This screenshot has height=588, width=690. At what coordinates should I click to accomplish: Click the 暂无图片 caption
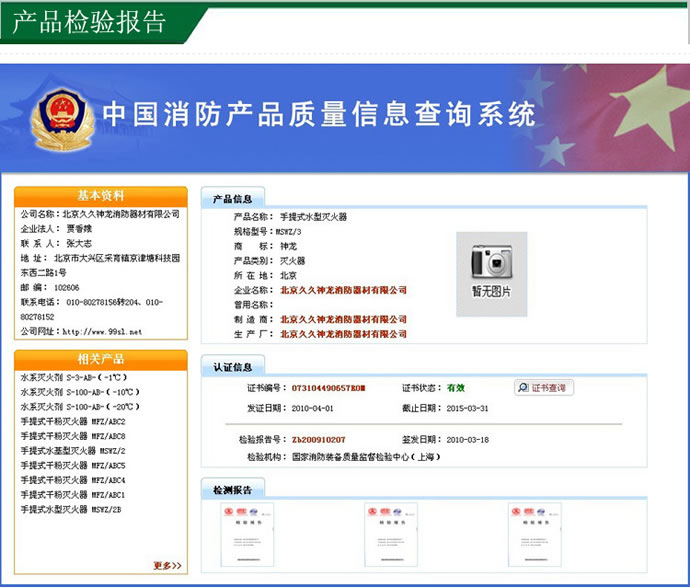[492, 291]
